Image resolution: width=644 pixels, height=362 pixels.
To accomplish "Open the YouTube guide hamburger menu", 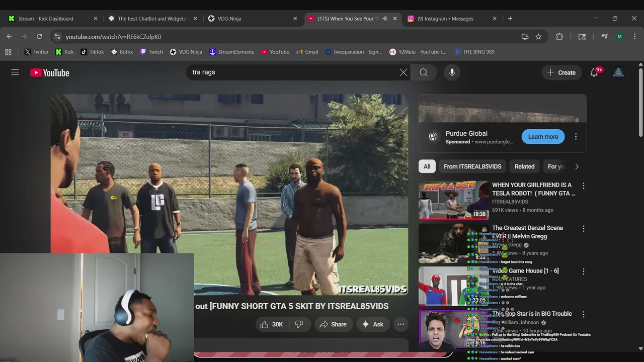I will pyautogui.click(x=15, y=72).
